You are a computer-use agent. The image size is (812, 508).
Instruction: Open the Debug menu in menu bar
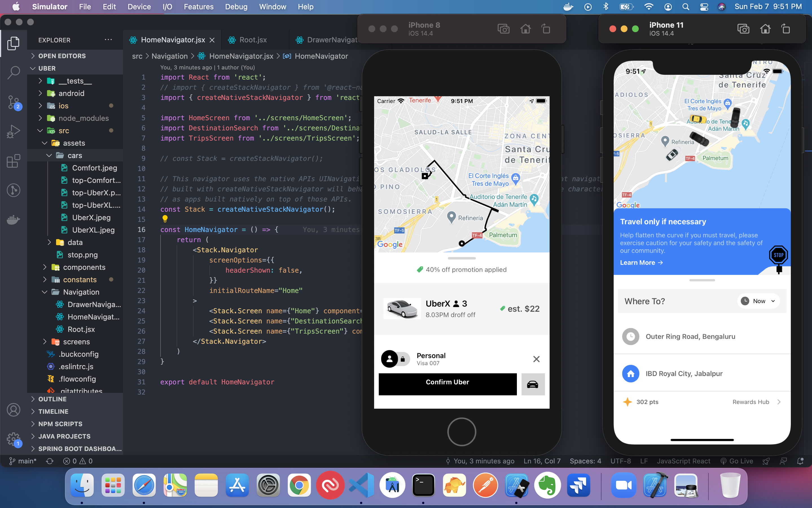click(x=236, y=7)
